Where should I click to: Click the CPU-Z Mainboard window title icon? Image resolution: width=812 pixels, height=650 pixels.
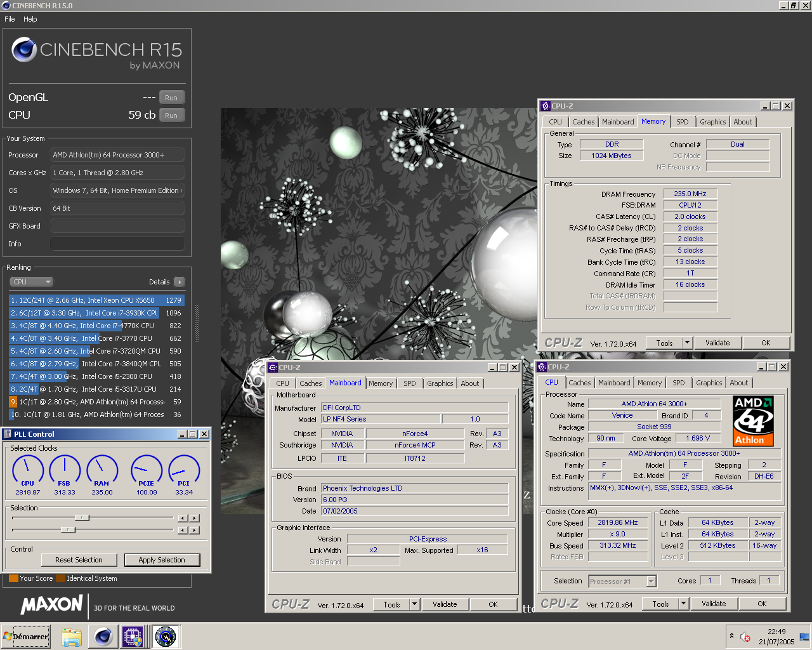coord(273,368)
